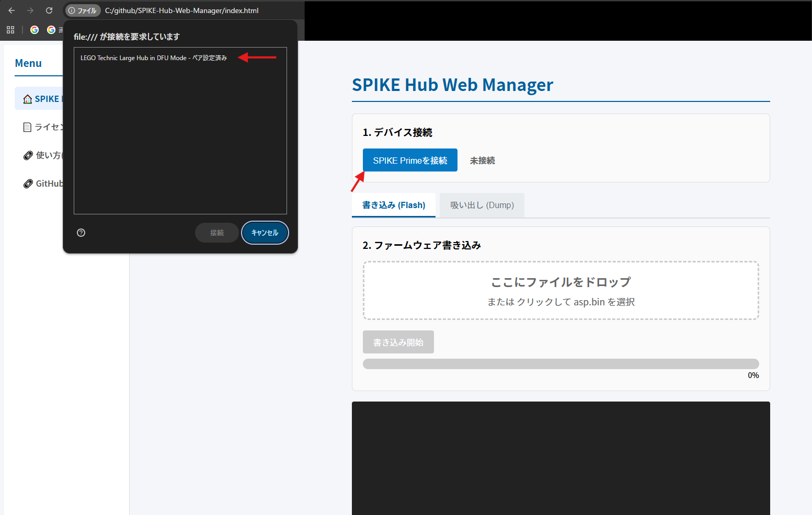Cancel the device connection dialog with キャンセル
Screen dimensions: 812x515
pyautogui.click(x=265, y=233)
